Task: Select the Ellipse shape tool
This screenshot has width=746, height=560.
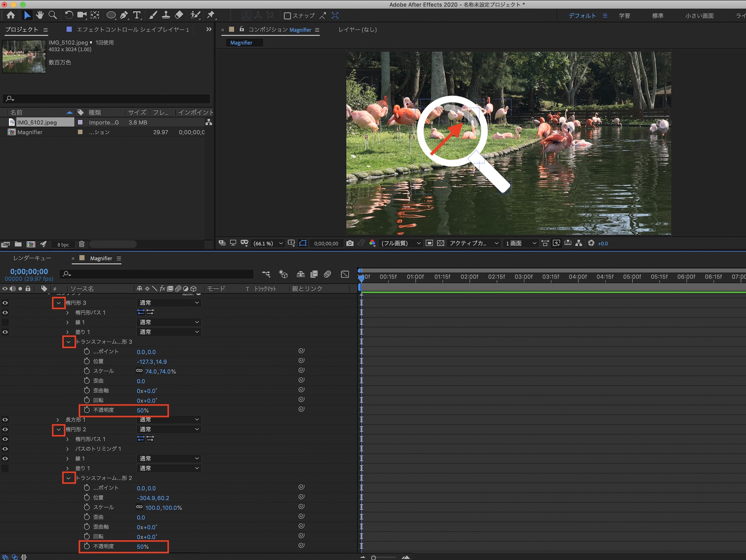Action: (x=111, y=15)
